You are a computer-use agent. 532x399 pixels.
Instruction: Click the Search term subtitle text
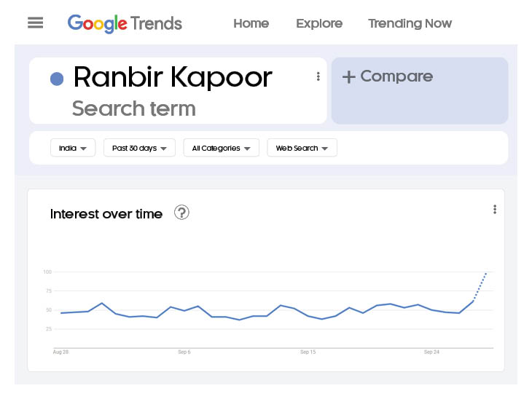134,109
